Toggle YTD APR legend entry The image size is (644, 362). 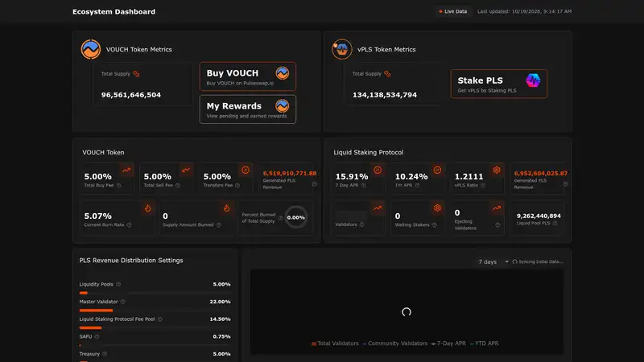[484, 343]
